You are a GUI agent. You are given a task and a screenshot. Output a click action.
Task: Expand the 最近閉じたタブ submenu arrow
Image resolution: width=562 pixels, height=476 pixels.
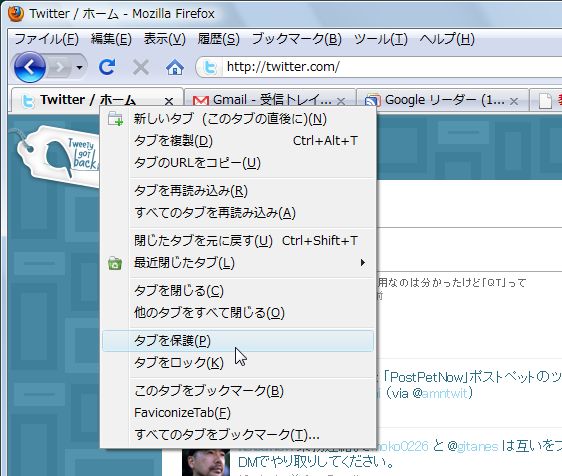pos(363,263)
